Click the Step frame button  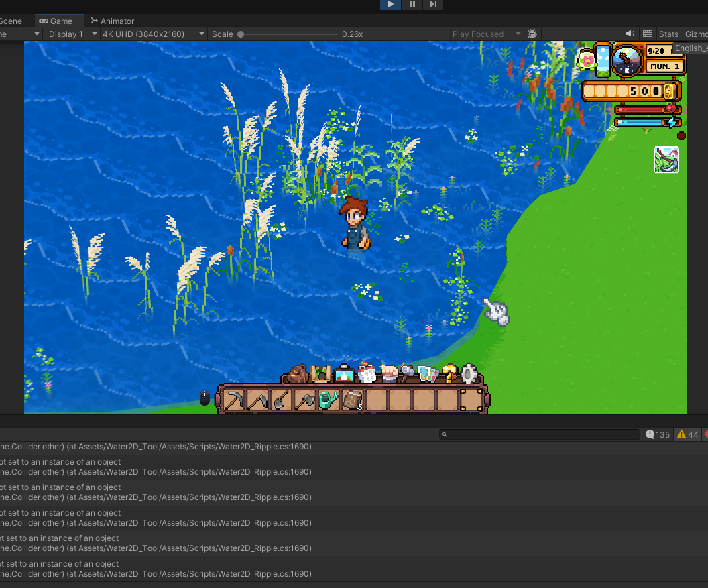(433, 5)
